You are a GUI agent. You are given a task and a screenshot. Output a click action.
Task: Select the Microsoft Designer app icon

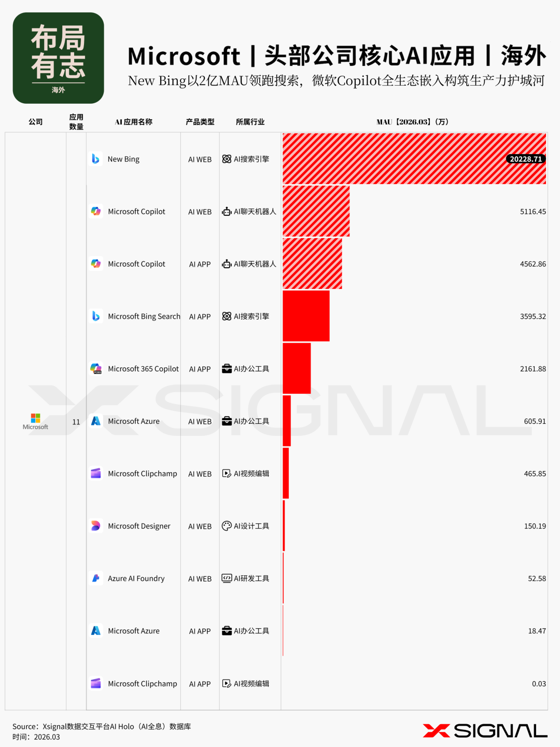coord(96,526)
